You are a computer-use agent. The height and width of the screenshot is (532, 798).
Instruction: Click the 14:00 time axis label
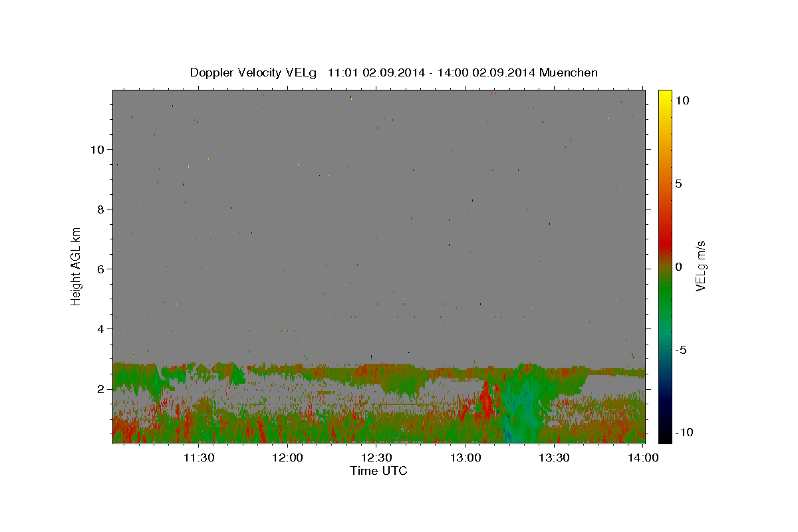coord(644,458)
